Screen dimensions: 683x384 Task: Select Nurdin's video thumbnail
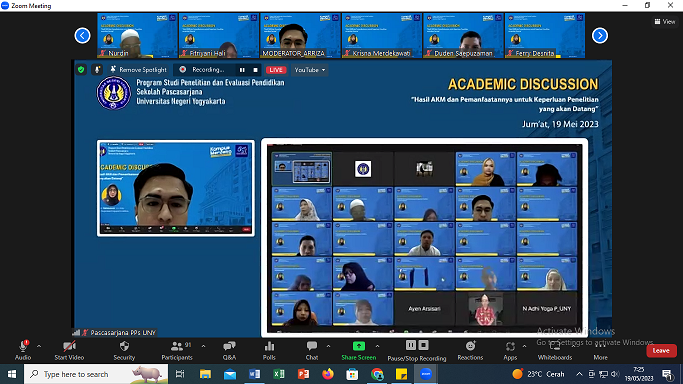(x=137, y=35)
